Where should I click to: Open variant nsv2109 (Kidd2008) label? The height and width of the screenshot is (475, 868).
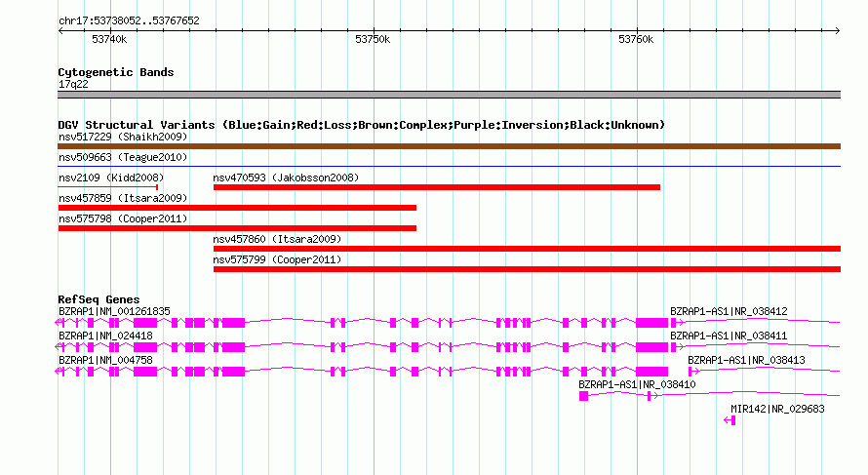click(x=111, y=178)
